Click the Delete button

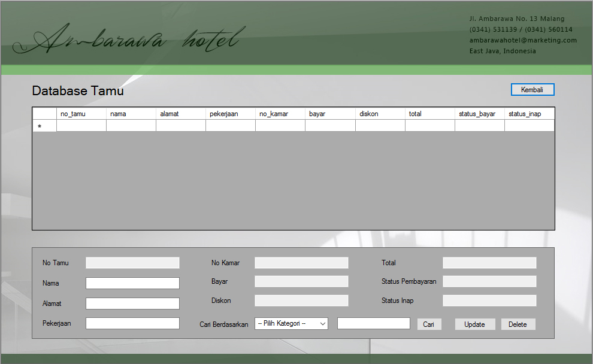tap(518, 324)
